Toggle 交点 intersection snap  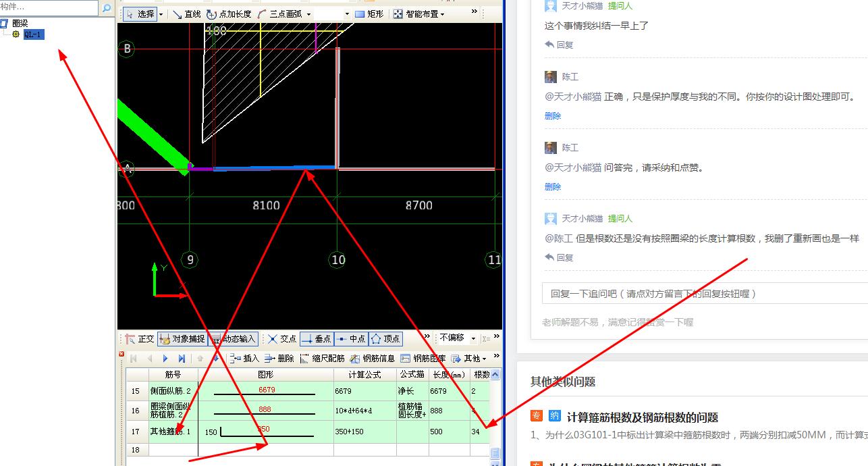click(x=282, y=339)
